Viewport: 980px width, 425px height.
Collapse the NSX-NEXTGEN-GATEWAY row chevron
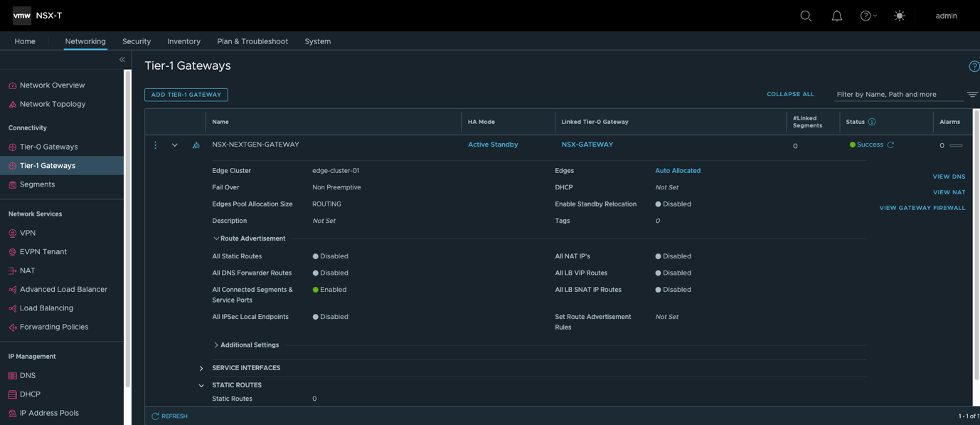(174, 145)
